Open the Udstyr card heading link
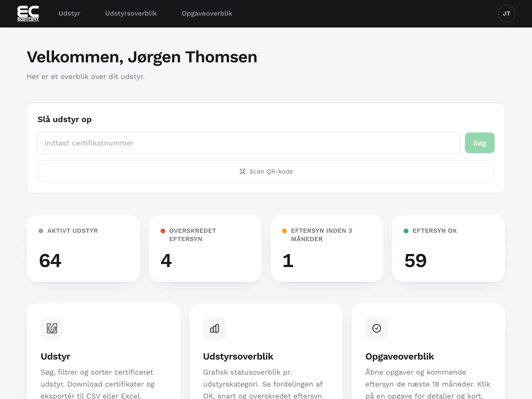This screenshot has width=532, height=399. (56, 356)
